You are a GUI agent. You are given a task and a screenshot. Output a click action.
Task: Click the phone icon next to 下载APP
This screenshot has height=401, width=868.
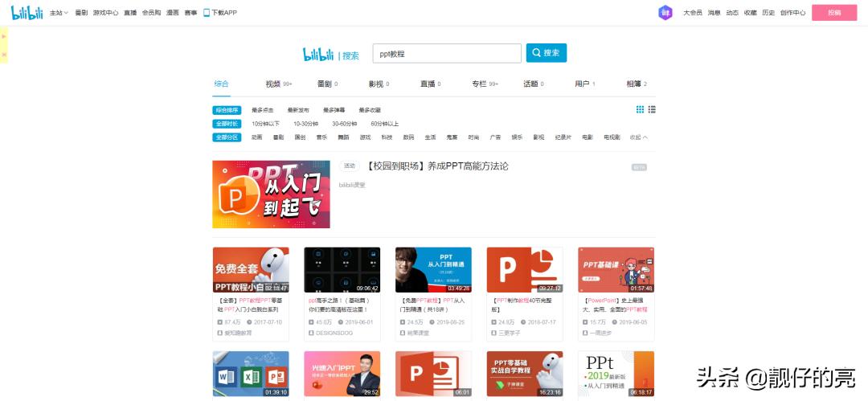[x=207, y=12]
